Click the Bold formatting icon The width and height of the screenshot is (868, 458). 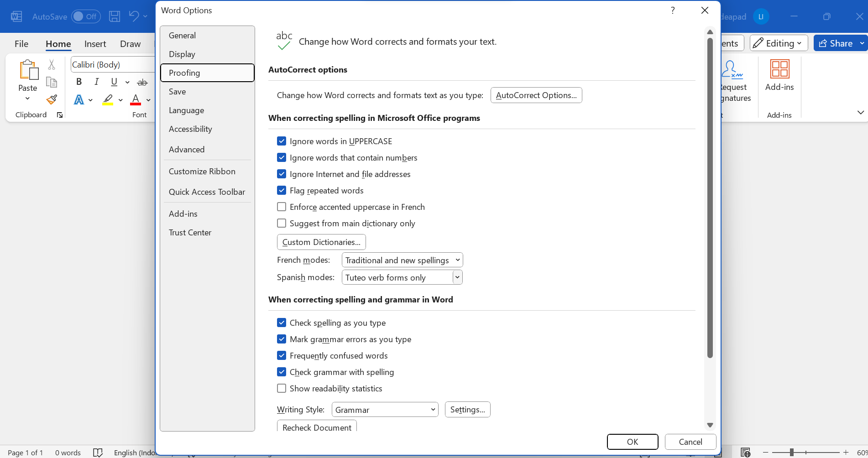coord(79,82)
